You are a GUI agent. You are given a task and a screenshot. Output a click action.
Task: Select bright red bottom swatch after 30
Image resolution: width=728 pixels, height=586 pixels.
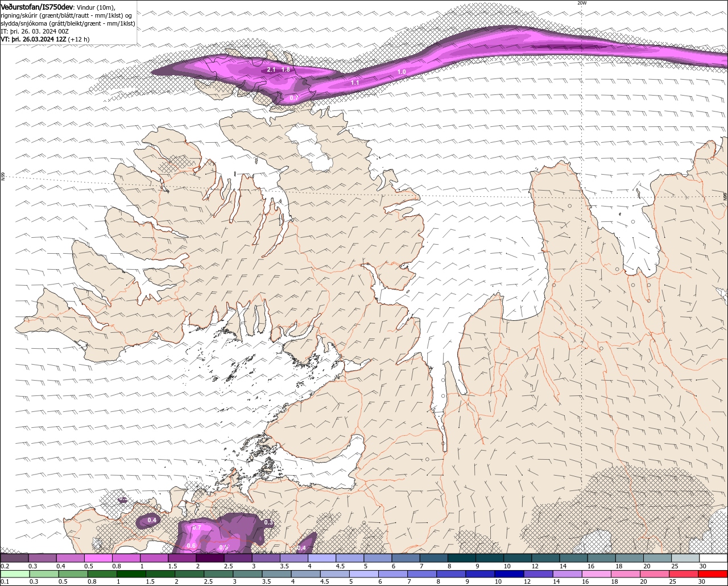[x=713, y=573]
